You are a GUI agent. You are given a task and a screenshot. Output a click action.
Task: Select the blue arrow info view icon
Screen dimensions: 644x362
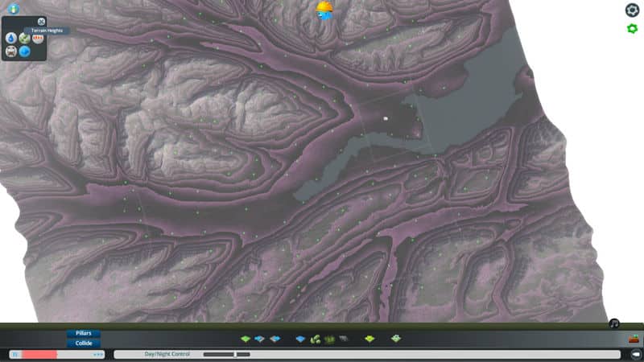[x=25, y=51]
